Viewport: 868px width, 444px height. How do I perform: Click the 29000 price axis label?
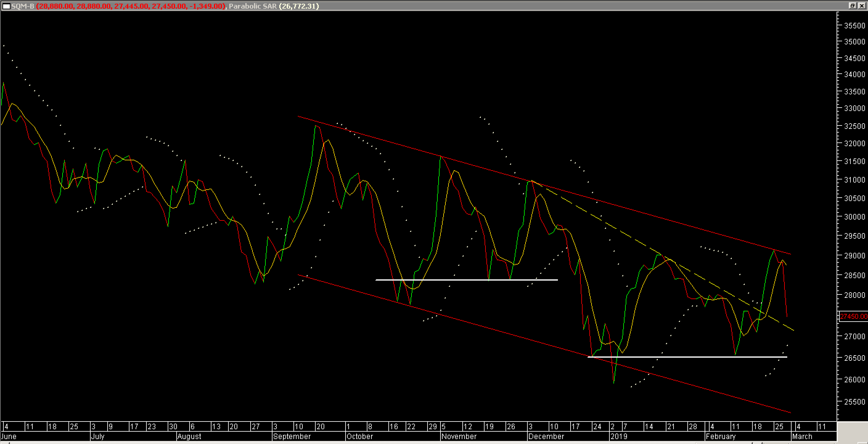854,256
